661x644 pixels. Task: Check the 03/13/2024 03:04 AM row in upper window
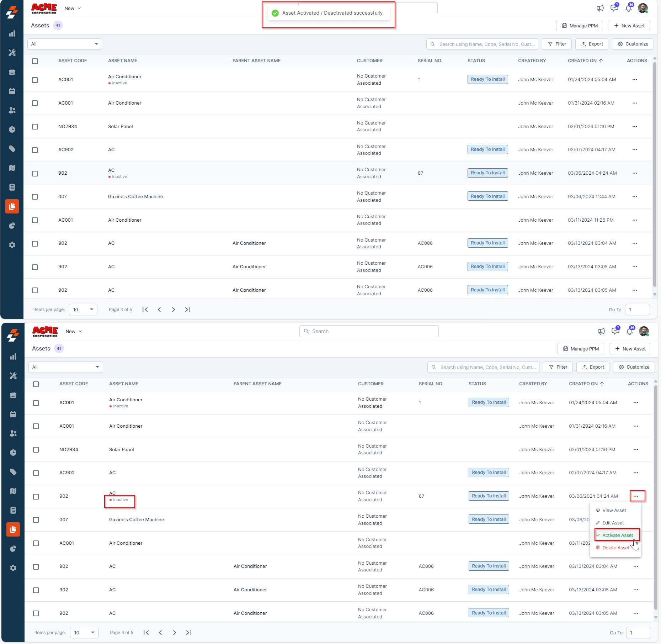click(x=35, y=244)
